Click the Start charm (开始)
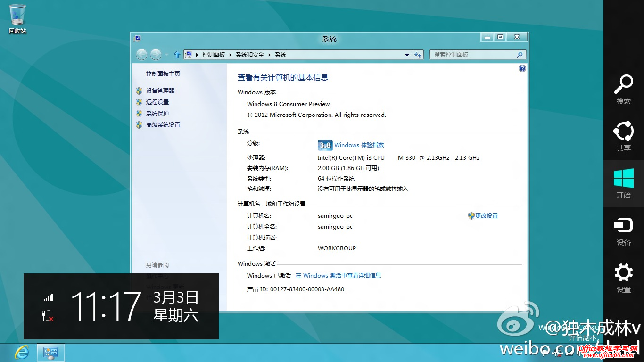 tap(623, 183)
